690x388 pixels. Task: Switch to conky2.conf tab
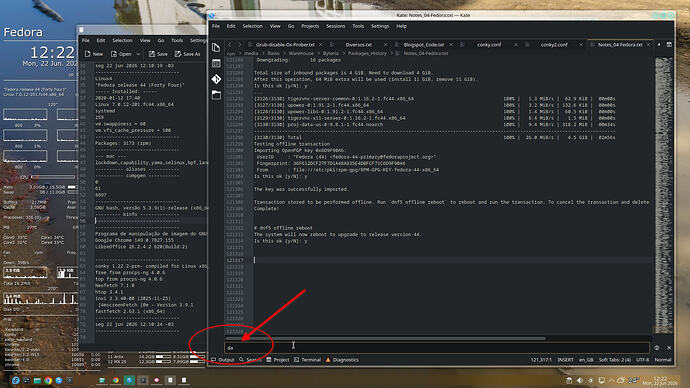tap(554, 44)
